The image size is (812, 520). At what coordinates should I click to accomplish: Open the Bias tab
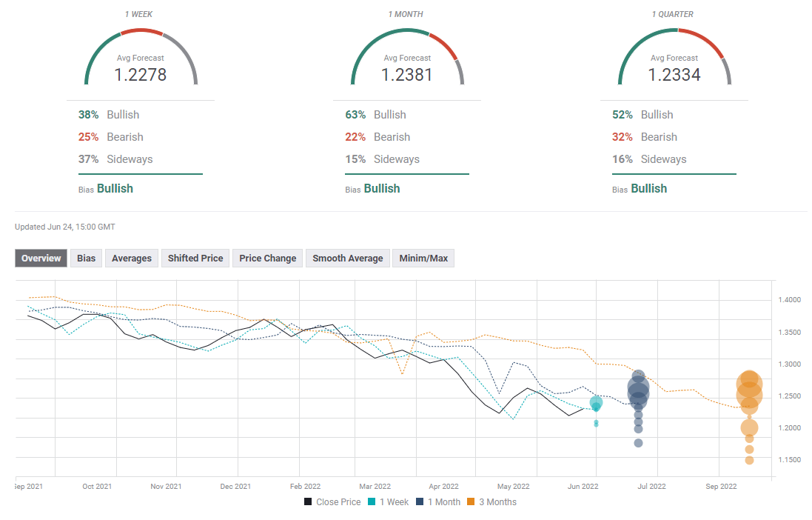click(87, 259)
